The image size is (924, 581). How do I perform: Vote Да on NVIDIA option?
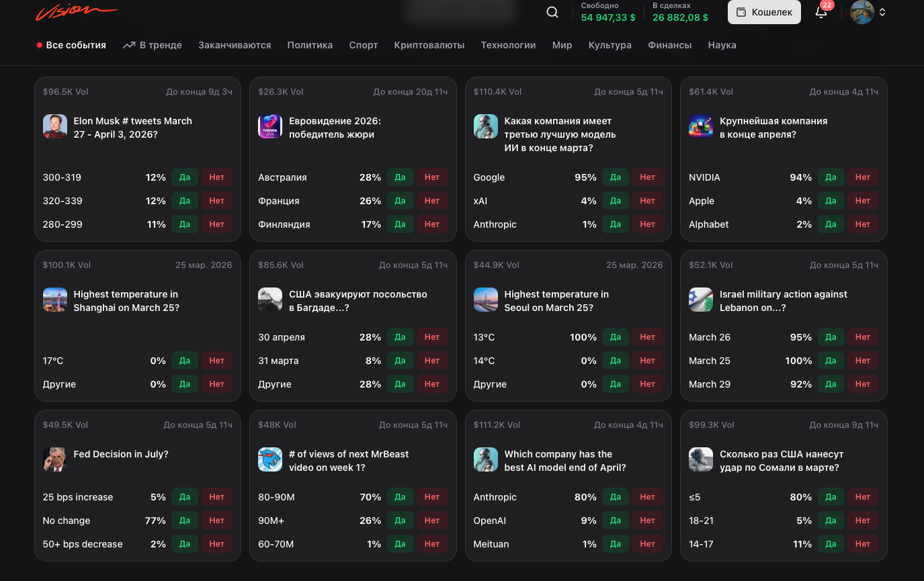(x=831, y=177)
